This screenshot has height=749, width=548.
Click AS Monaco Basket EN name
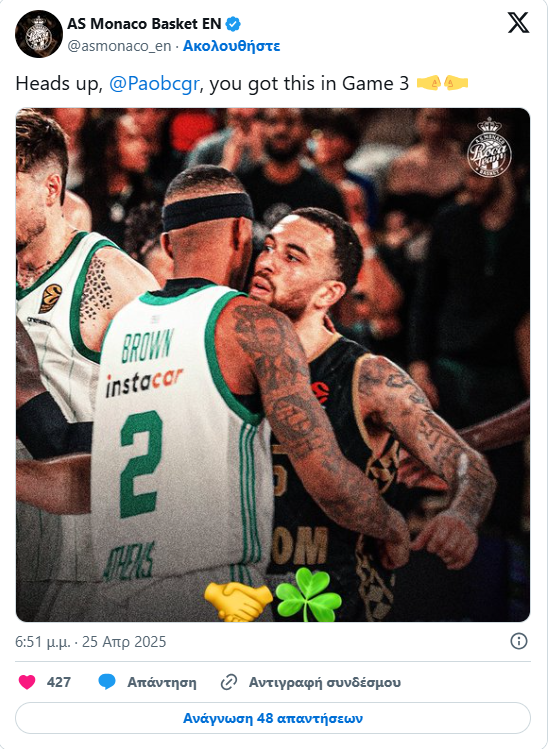point(144,23)
